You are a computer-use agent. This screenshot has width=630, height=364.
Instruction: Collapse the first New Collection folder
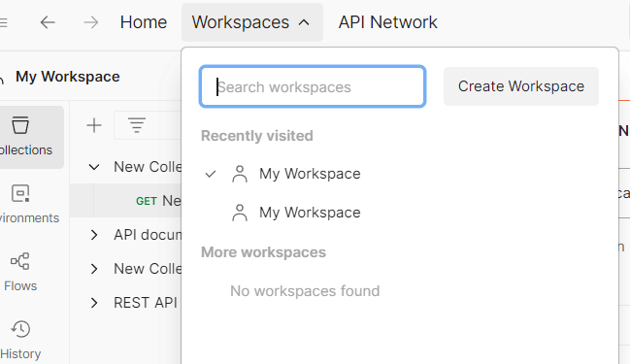pyautogui.click(x=94, y=167)
